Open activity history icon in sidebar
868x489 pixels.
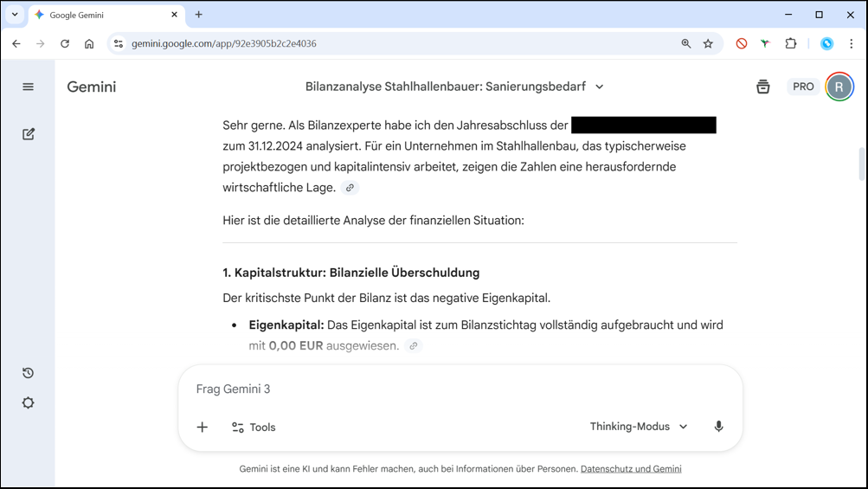click(x=29, y=373)
